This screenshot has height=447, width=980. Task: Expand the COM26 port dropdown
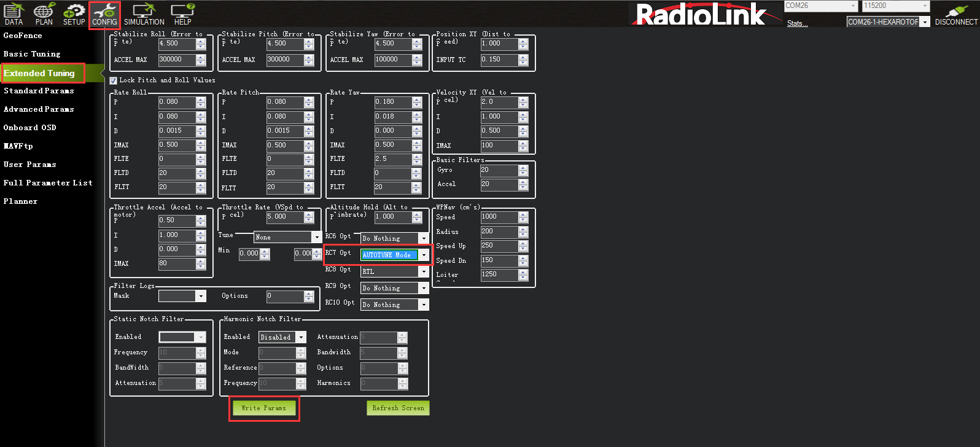point(853,6)
